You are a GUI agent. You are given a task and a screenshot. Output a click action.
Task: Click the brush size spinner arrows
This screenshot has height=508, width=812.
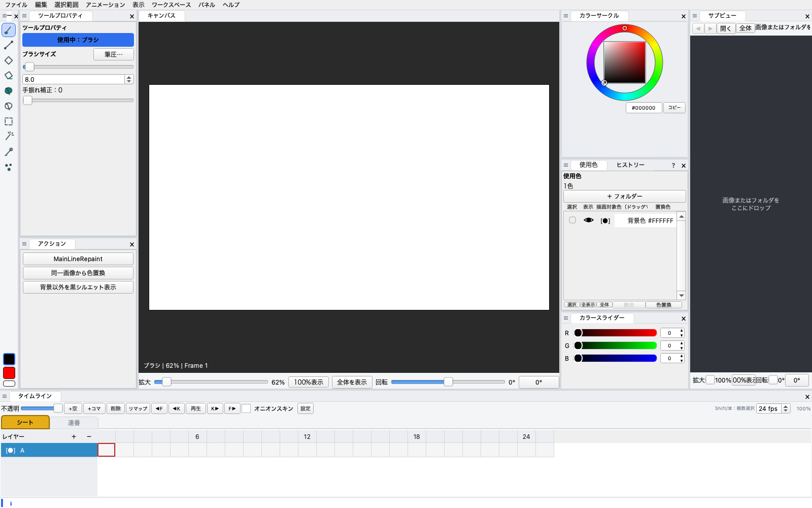click(x=129, y=79)
